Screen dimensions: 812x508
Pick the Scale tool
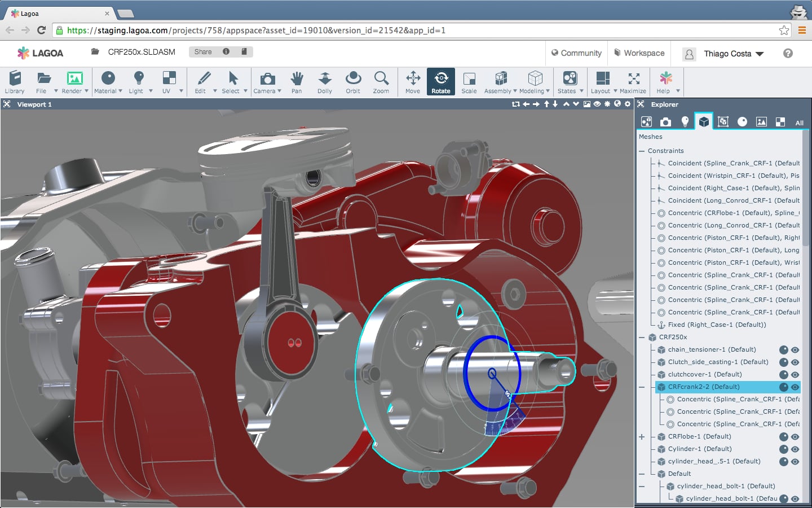(x=469, y=82)
